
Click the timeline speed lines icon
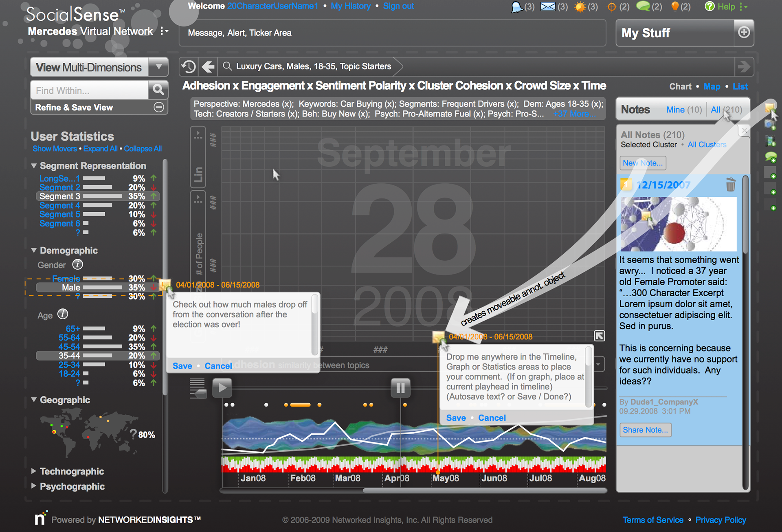point(198,388)
